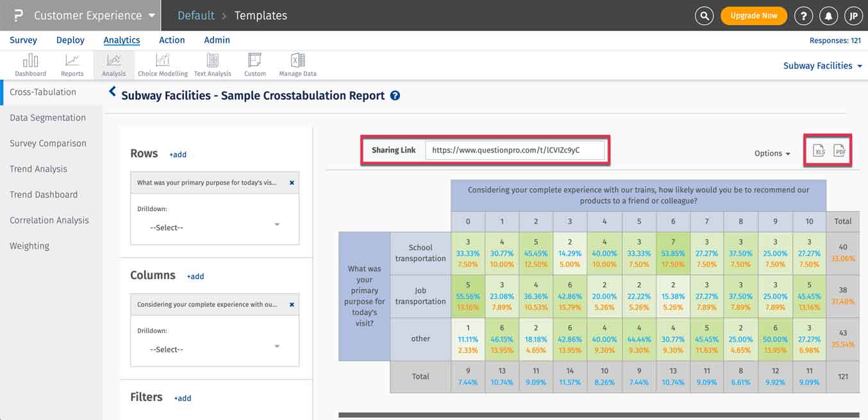Open the notifications bell icon
The width and height of the screenshot is (868, 420).
[x=828, y=16]
